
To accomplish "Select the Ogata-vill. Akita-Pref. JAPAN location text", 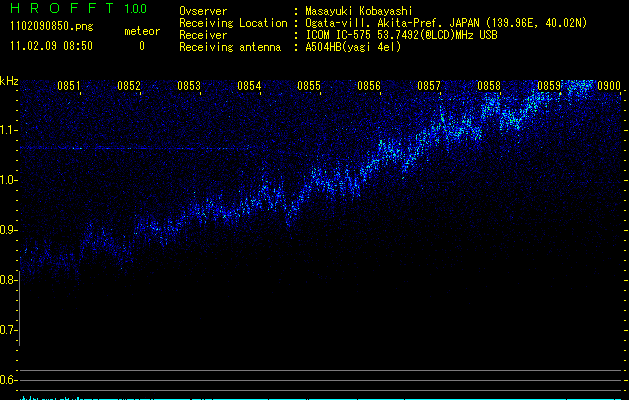I will [x=446, y=23].
